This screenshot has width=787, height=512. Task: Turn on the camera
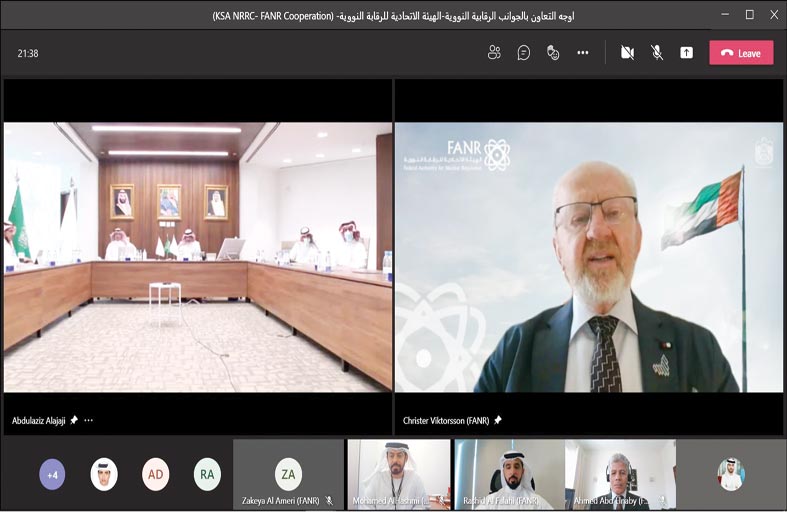pos(627,53)
